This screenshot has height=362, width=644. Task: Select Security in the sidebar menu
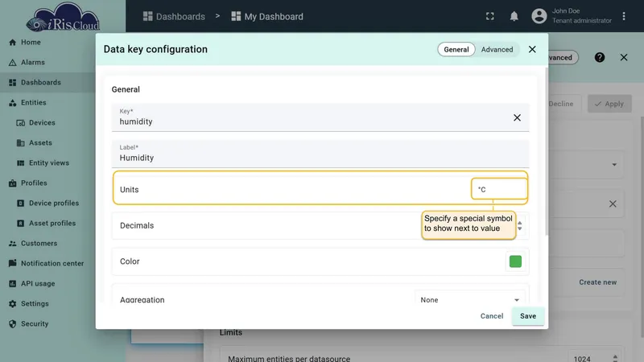click(x=35, y=324)
